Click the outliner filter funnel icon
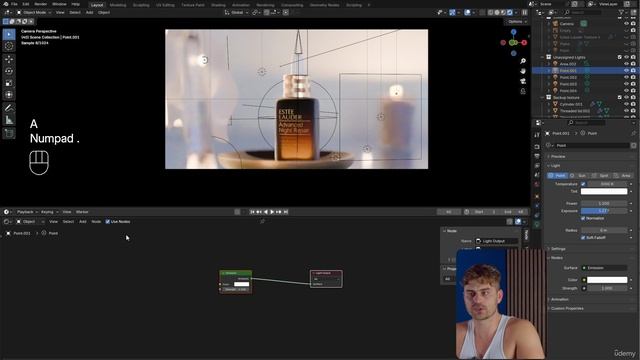Image resolution: width=640 pixels, height=360 pixels. 622,13
